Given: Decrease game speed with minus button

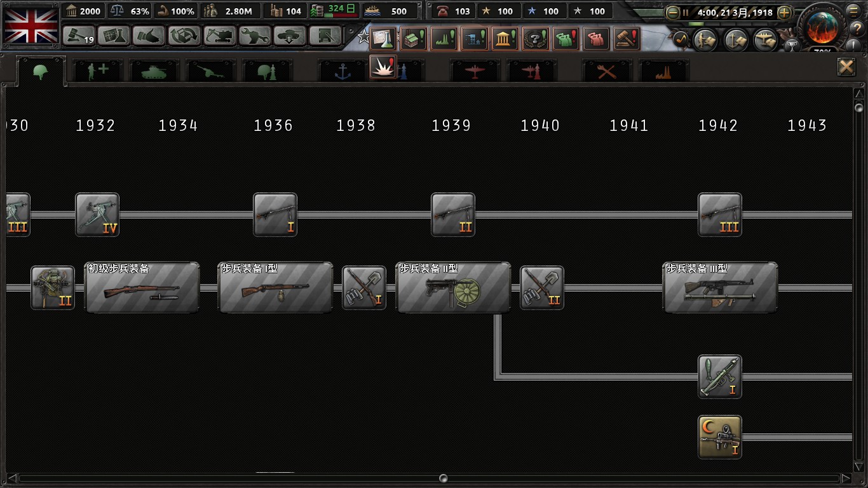Looking at the screenshot, I should pyautogui.click(x=673, y=12).
